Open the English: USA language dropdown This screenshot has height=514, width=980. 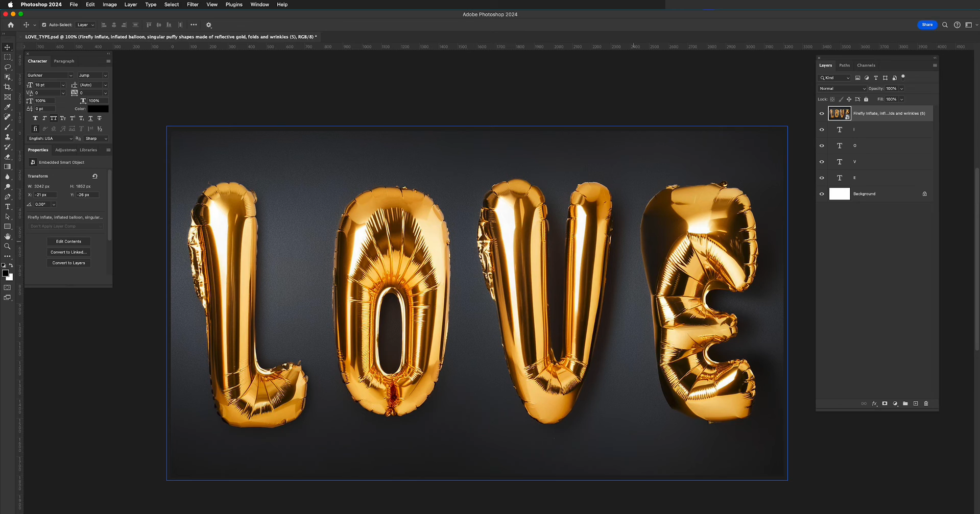pos(50,139)
